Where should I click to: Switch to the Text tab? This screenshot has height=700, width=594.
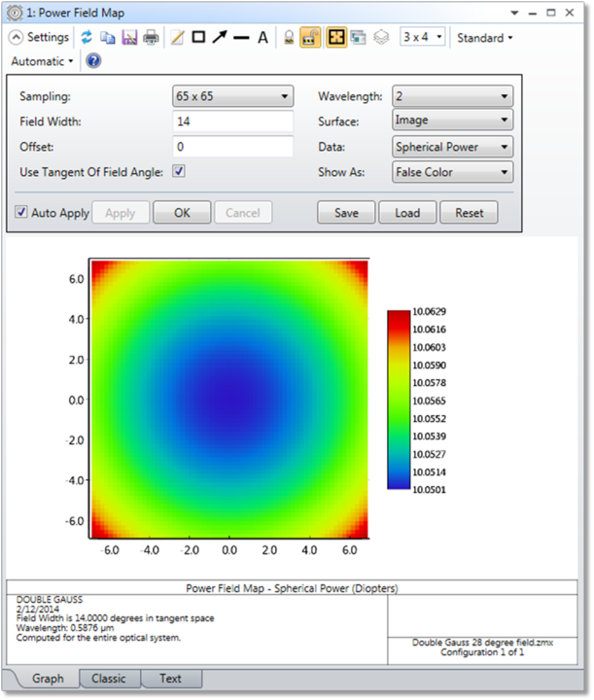point(170,679)
